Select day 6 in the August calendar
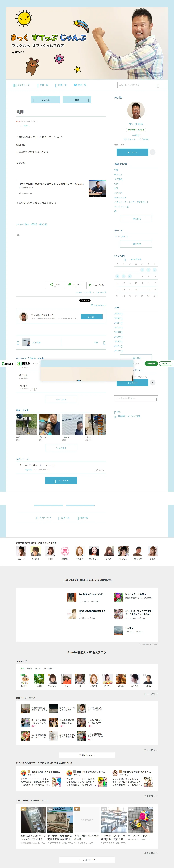The width and height of the screenshot is (174, 868). [130, 276]
